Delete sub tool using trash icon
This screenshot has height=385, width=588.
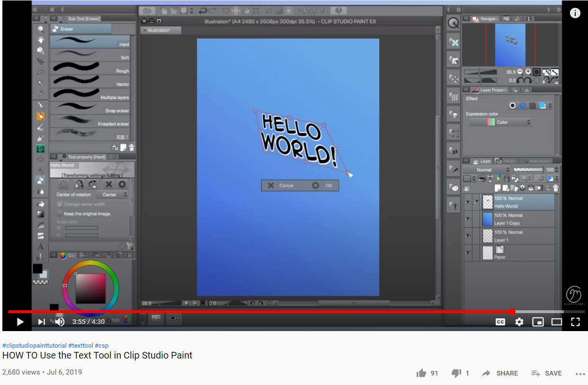click(132, 148)
